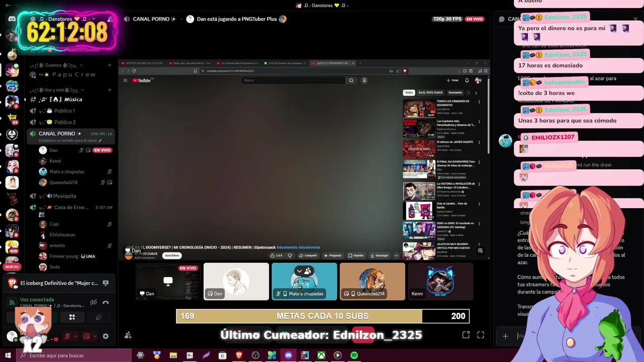Open Xbox app from the taskbar
This screenshot has height=362, width=644.
[x=321, y=355]
